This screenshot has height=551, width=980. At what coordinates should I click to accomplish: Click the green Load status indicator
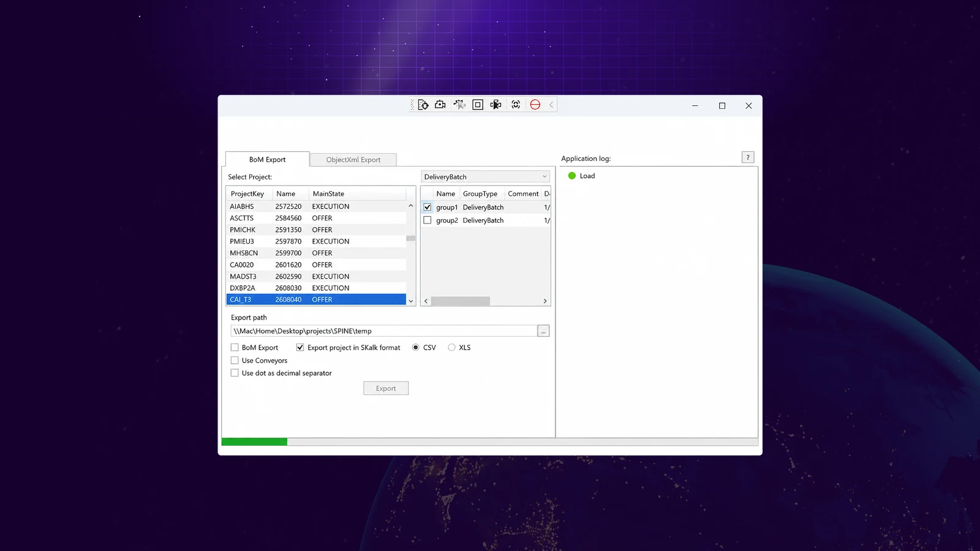(x=572, y=176)
